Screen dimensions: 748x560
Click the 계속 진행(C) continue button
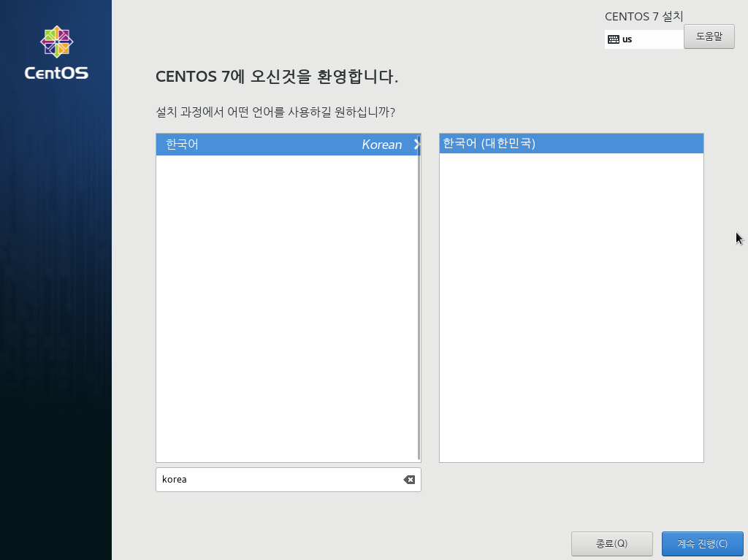702,544
